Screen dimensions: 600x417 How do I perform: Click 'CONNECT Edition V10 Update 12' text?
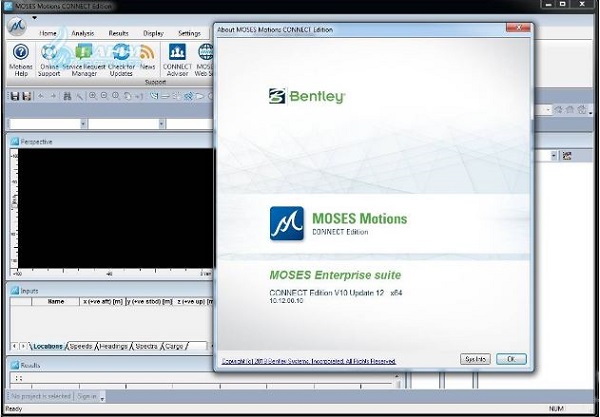click(326, 293)
